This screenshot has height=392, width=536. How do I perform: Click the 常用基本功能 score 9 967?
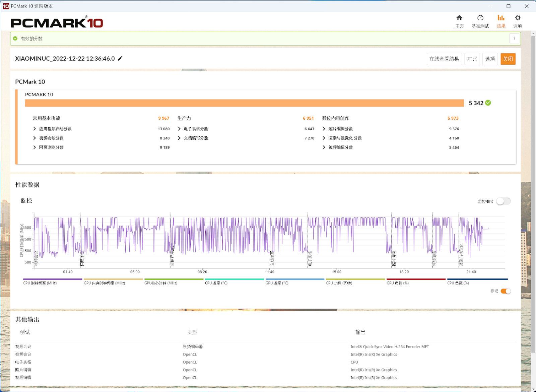[164, 118]
